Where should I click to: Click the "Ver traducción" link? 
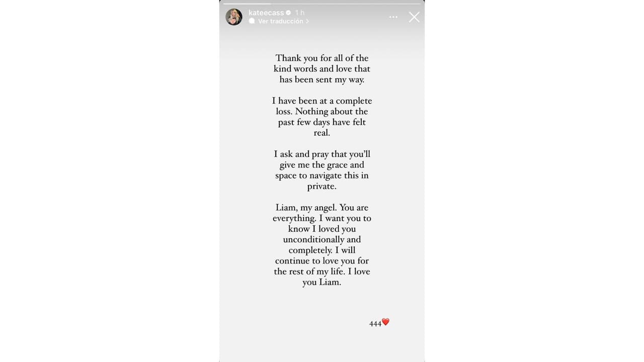(280, 22)
